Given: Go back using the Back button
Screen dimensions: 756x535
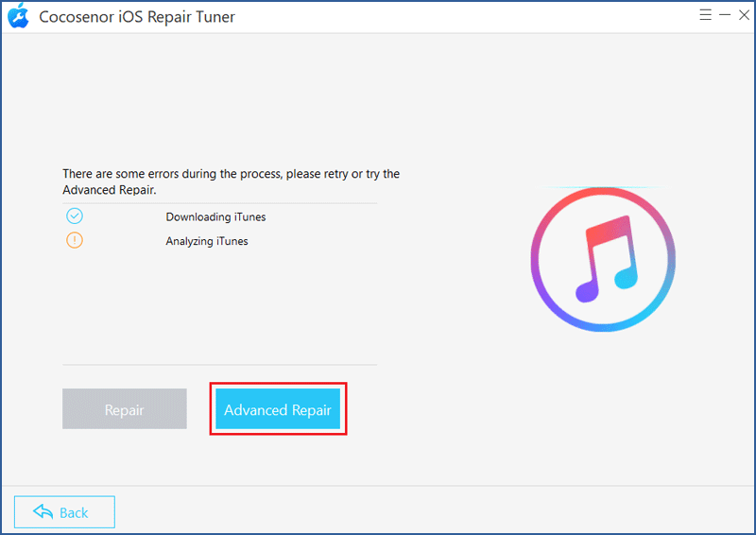Looking at the screenshot, I should click(64, 512).
